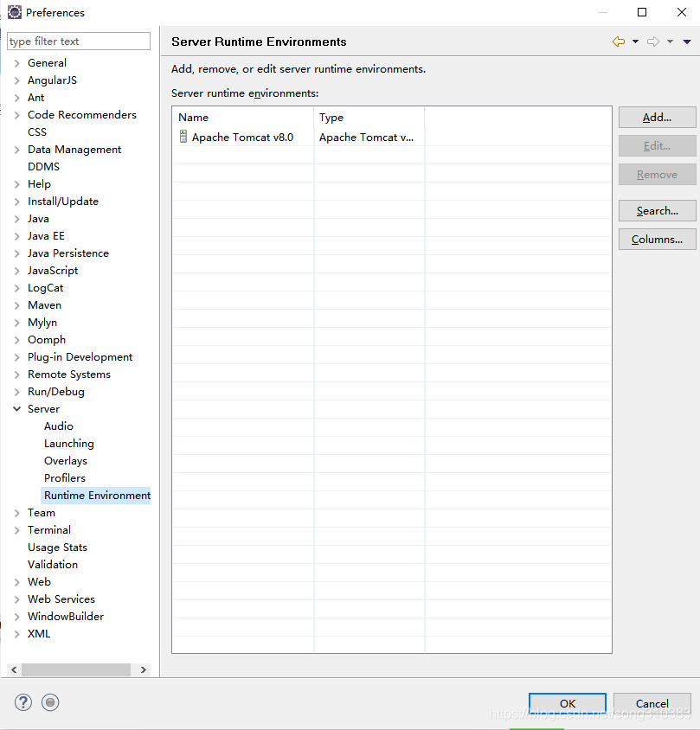Expand the Help preferences node
700x730 pixels.
[x=16, y=184]
